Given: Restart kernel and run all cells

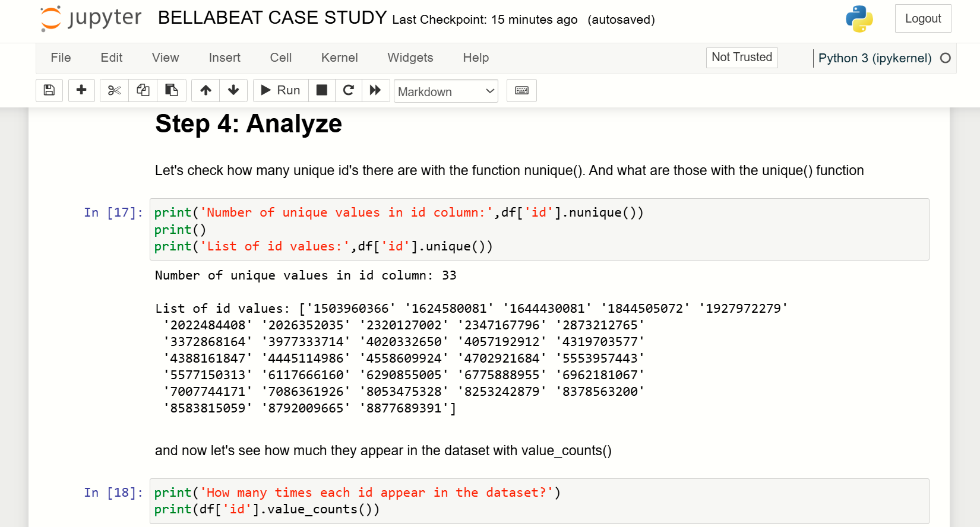Looking at the screenshot, I should click(375, 90).
